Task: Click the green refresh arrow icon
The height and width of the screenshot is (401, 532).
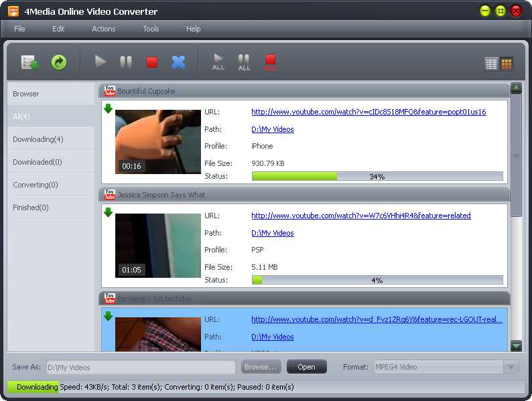Action: pyautogui.click(x=59, y=63)
